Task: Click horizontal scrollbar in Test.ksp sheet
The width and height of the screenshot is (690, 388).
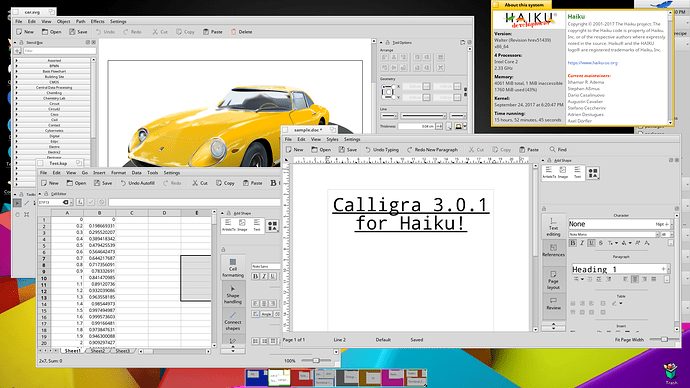Action: pyautogui.click(x=175, y=351)
